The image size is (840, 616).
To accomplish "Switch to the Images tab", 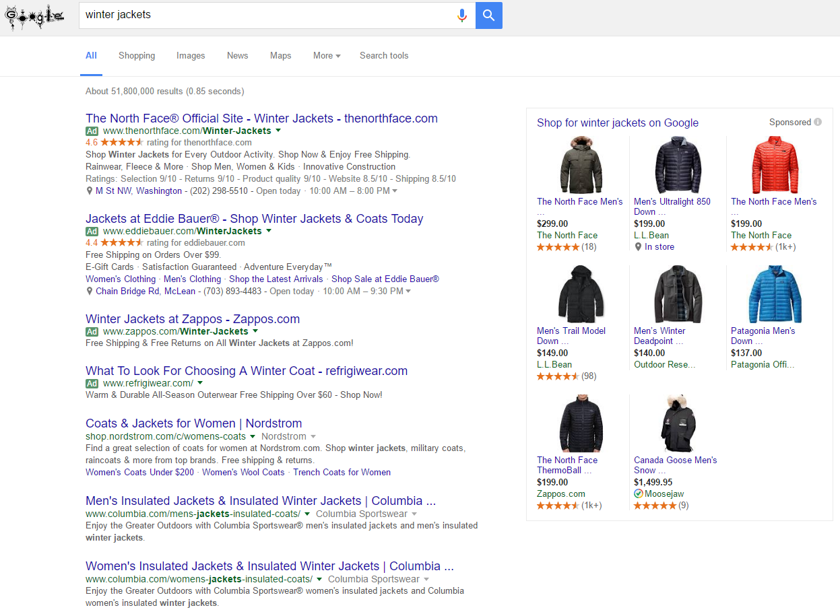I will 191,56.
